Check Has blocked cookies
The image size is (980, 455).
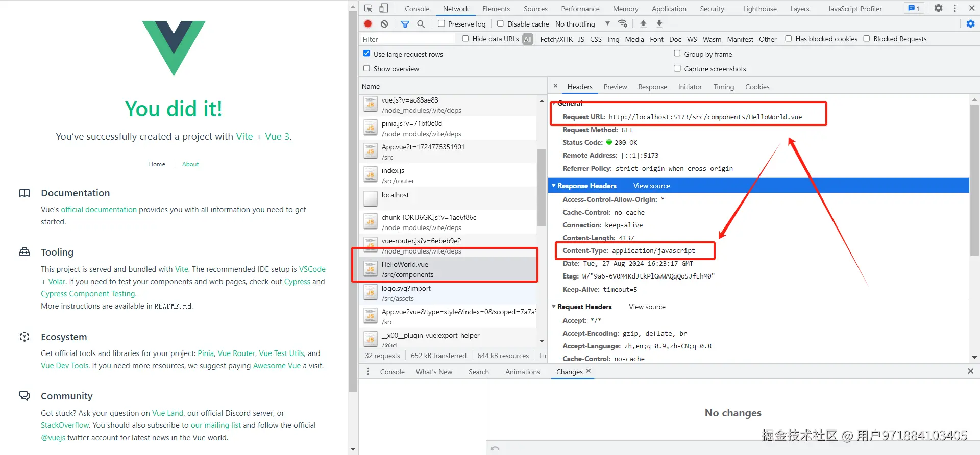(x=789, y=38)
